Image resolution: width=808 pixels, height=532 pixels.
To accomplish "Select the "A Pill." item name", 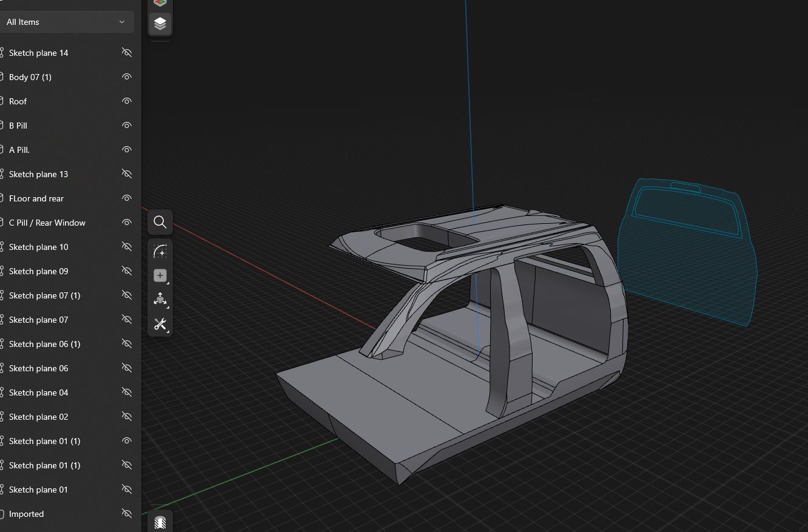I will [19, 150].
